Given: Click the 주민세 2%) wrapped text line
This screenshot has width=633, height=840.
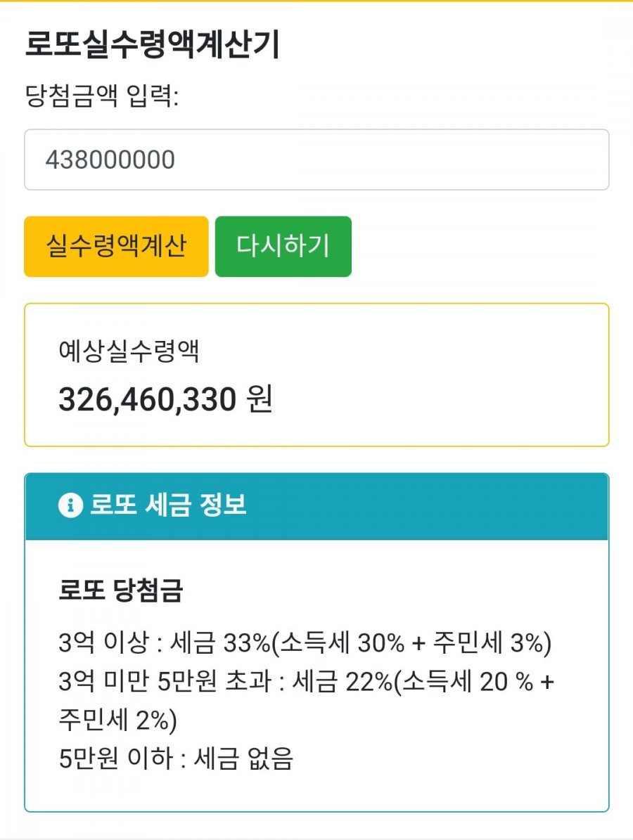Looking at the screenshot, I should pyautogui.click(x=118, y=721).
